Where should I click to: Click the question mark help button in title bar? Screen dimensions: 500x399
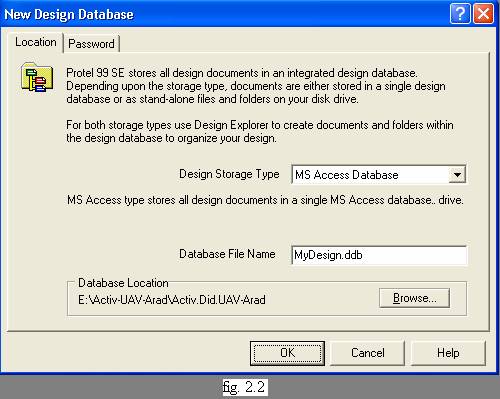click(460, 14)
